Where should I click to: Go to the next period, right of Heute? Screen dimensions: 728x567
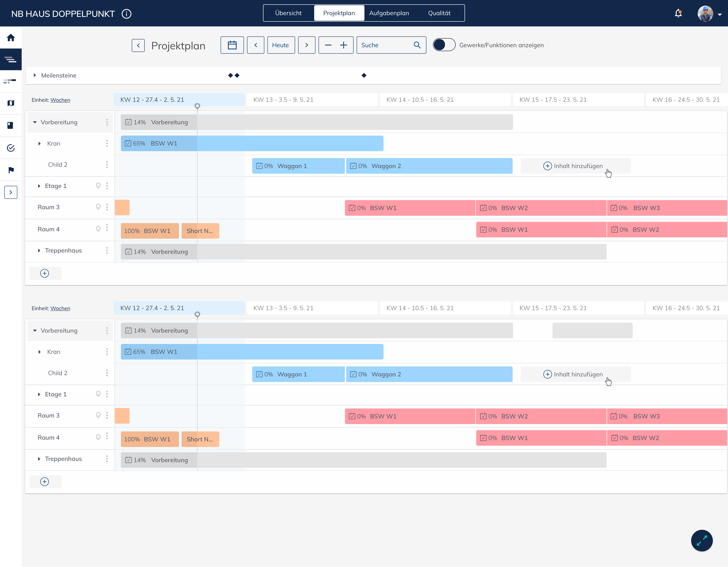click(307, 45)
